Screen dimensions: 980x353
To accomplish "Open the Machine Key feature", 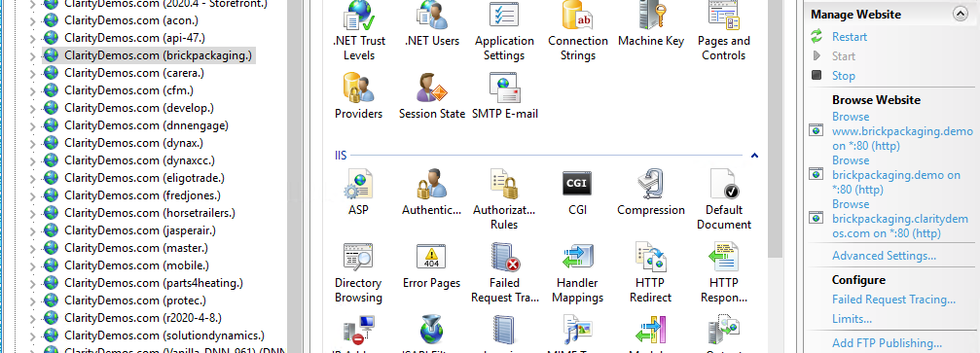I will pos(651,24).
